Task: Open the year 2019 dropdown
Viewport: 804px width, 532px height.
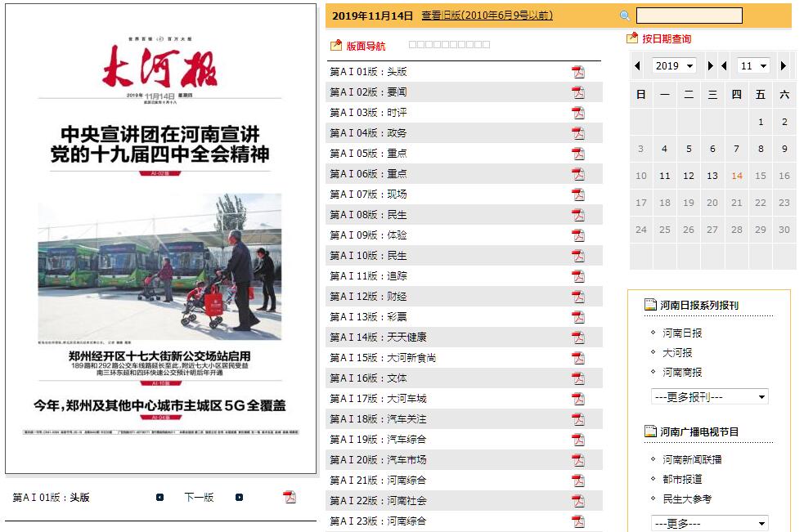Action: (x=674, y=65)
